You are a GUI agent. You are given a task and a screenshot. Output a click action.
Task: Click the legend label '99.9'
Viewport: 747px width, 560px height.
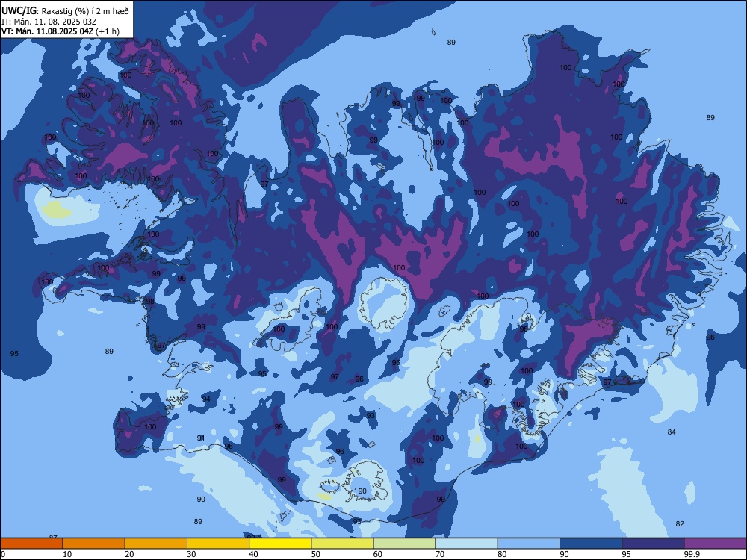tap(692, 554)
